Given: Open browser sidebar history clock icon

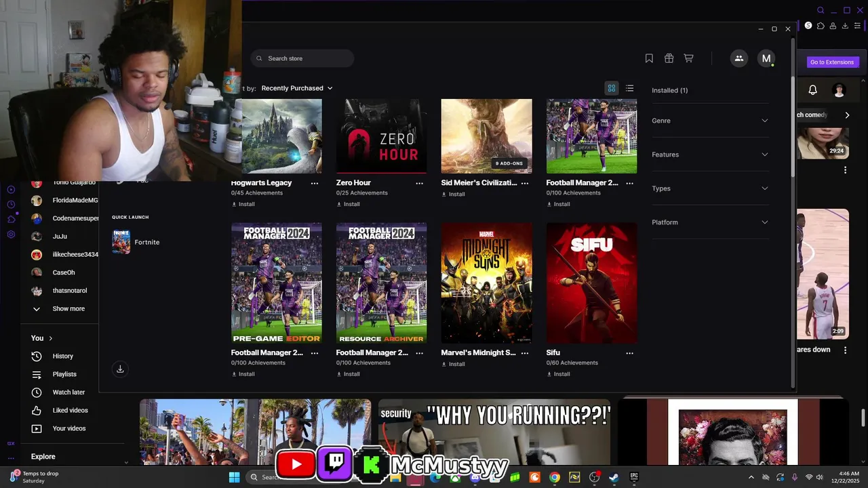Looking at the screenshot, I should coord(11,205).
